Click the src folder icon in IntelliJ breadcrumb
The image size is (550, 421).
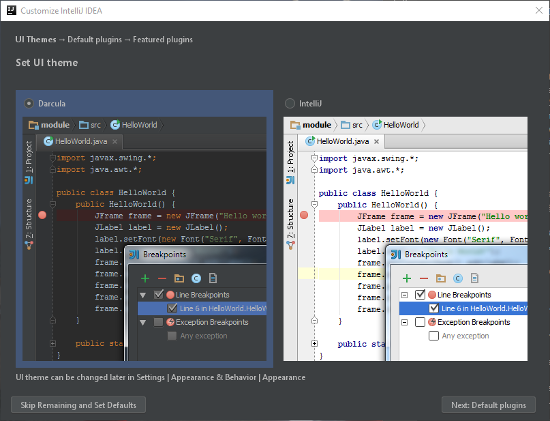346,125
